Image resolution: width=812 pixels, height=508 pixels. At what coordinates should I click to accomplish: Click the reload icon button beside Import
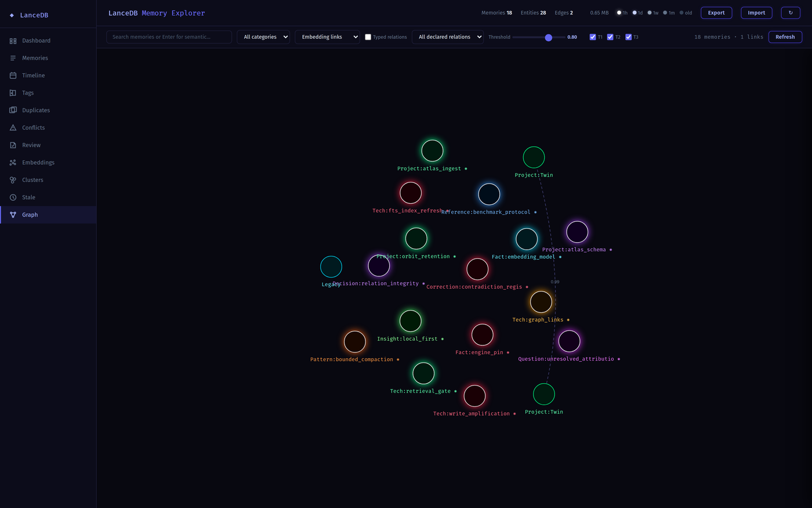(791, 13)
